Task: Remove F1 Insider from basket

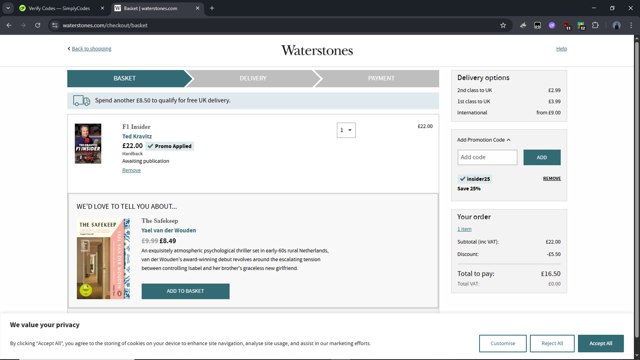Action: (x=131, y=170)
